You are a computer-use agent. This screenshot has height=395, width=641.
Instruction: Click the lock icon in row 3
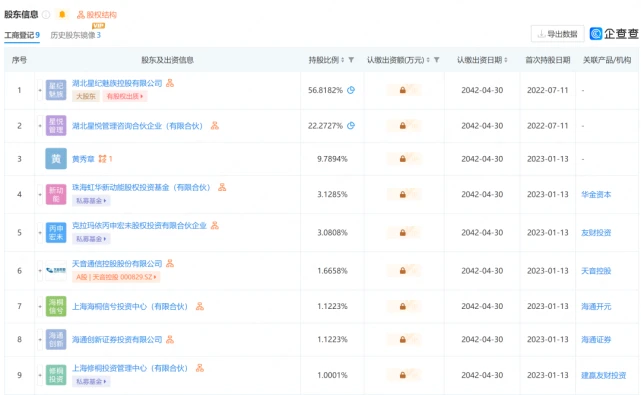403,159
